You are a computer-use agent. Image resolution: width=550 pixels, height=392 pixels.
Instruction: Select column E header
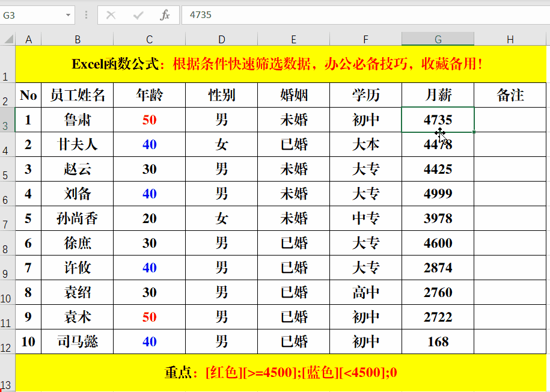[x=293, y=39]
